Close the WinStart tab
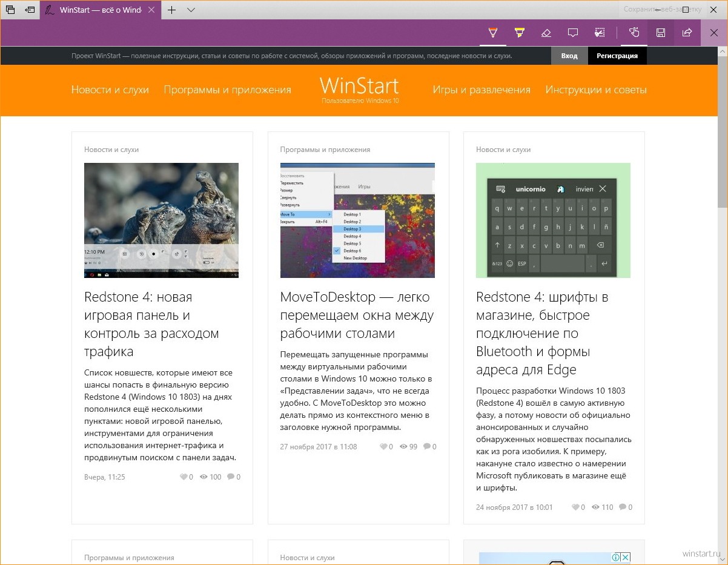 (x=151, y=10)
